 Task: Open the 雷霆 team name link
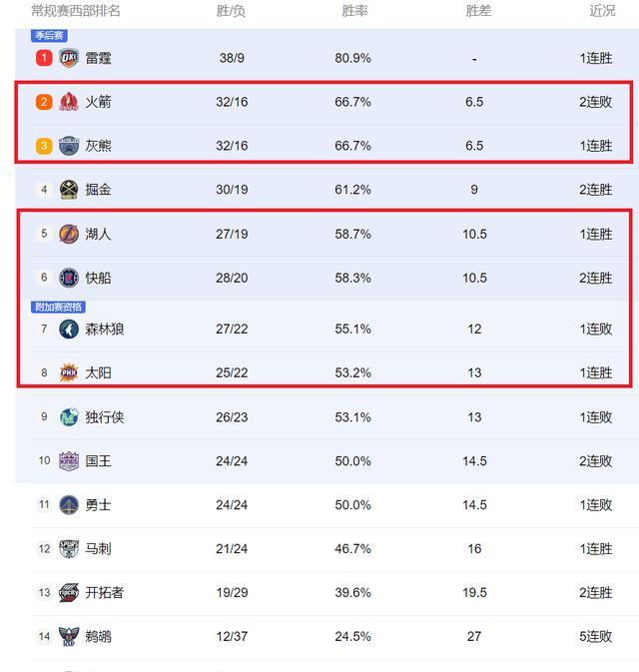[98, 58]
